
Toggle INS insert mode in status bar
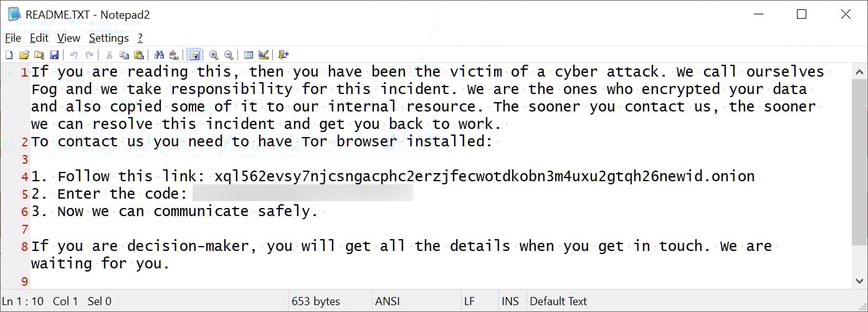(510, 301)
